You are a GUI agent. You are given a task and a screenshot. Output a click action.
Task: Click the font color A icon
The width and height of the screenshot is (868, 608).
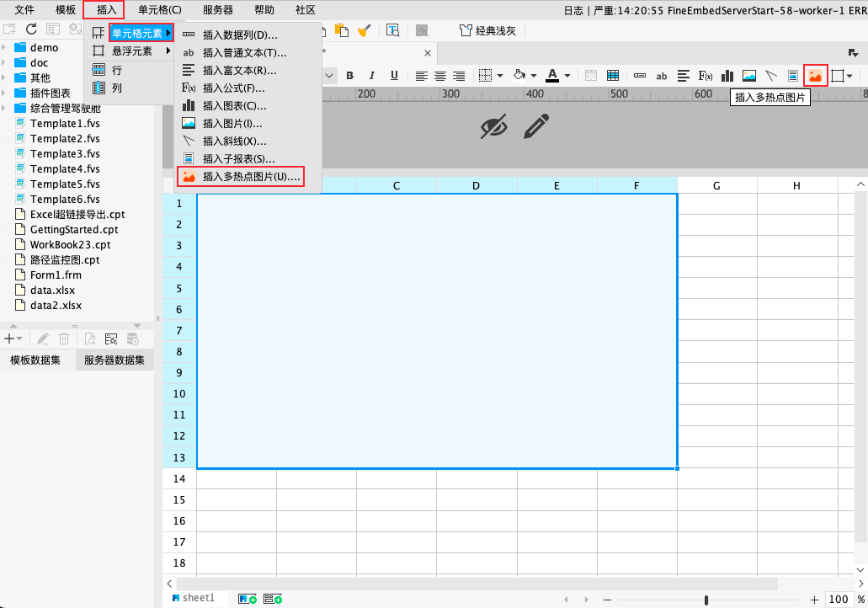552,75
